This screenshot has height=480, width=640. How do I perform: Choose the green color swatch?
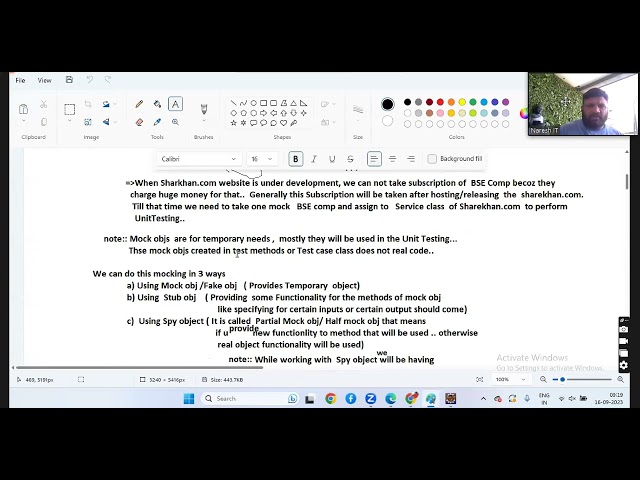click(473, 102)
